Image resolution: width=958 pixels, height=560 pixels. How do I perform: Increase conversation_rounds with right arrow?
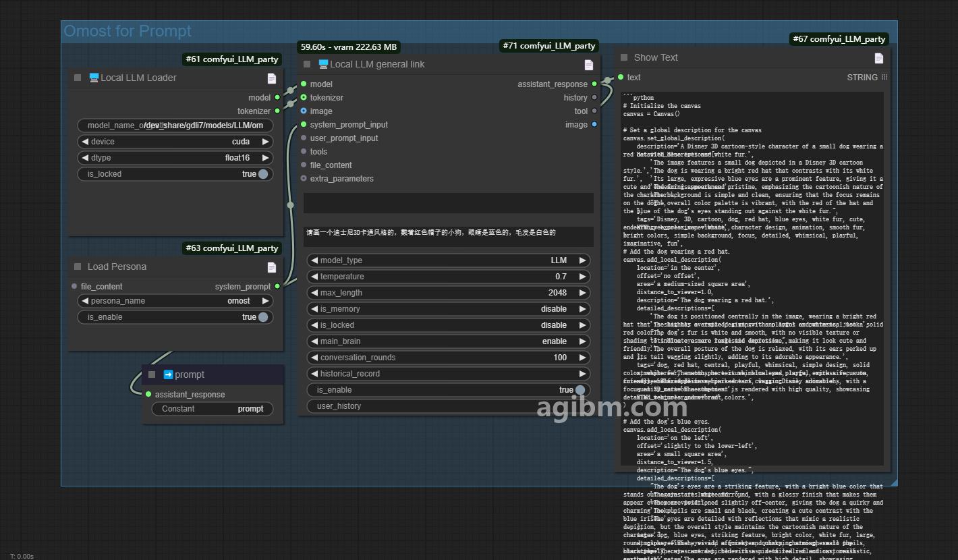(583, 358)
